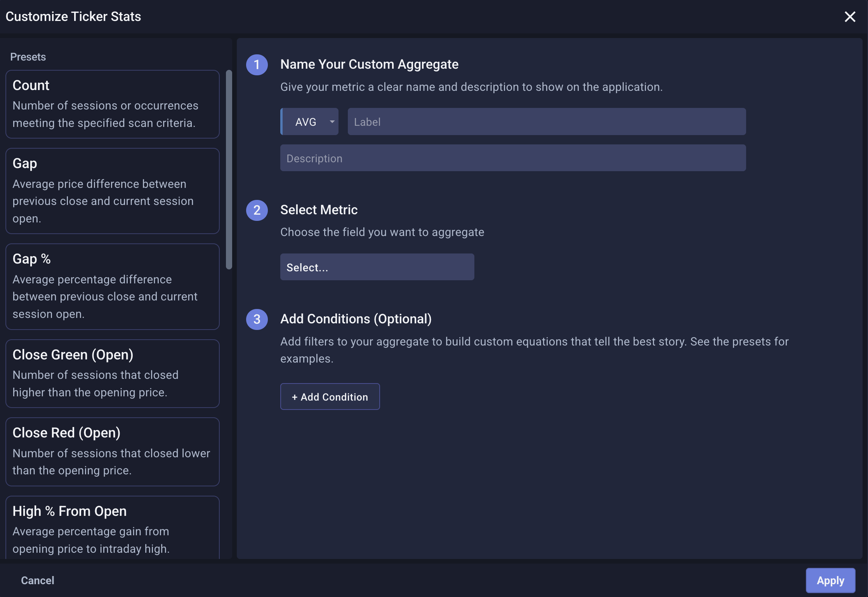This screenshot has width=868, height=597.
Task: Click inside the Description field
Action: point(512,158)
